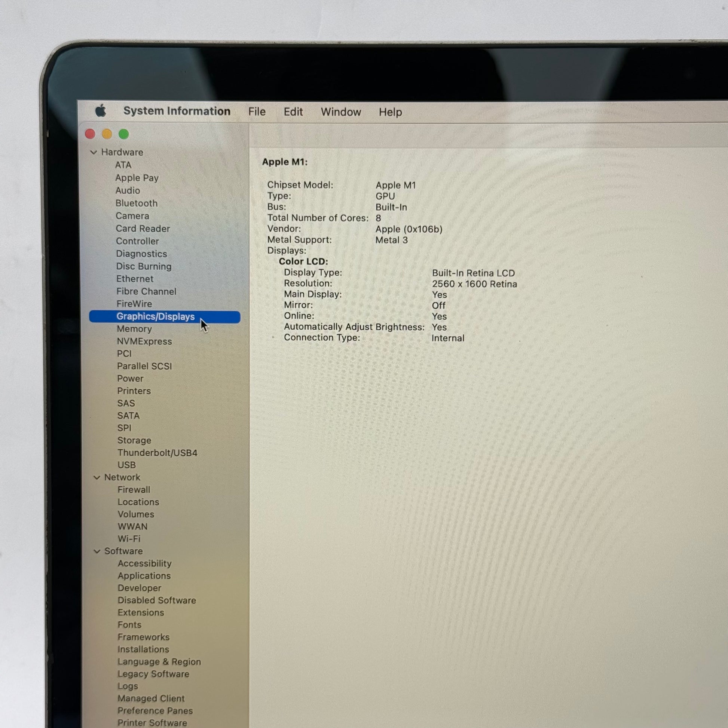Collapse the Software section
Viewport: 728px width, 728px height.
[97, 551]
